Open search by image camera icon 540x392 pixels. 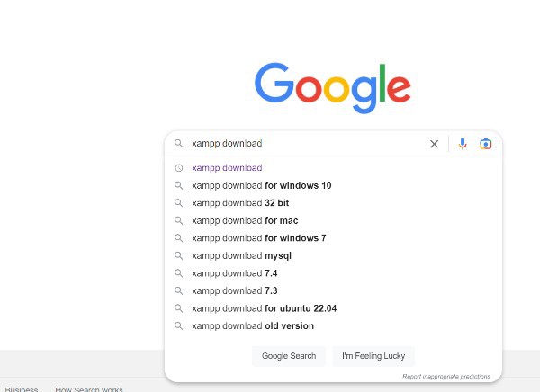click(x=486, y=144)
